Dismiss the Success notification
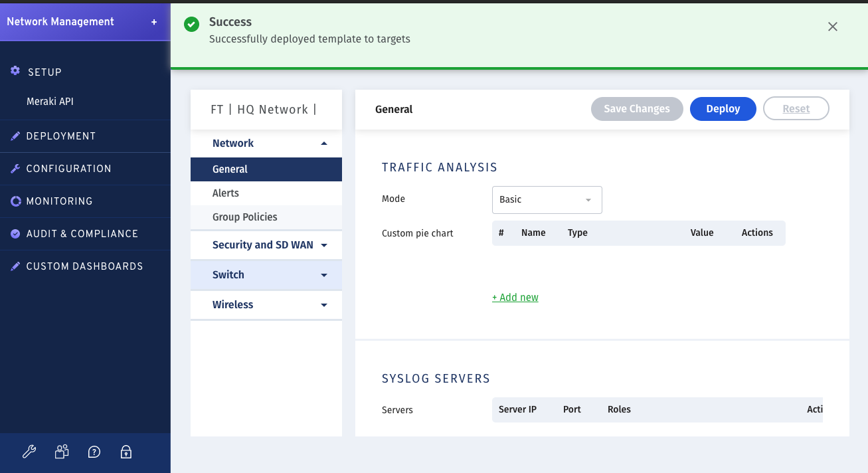The image size is (868, 473). [x=832, y=27]
